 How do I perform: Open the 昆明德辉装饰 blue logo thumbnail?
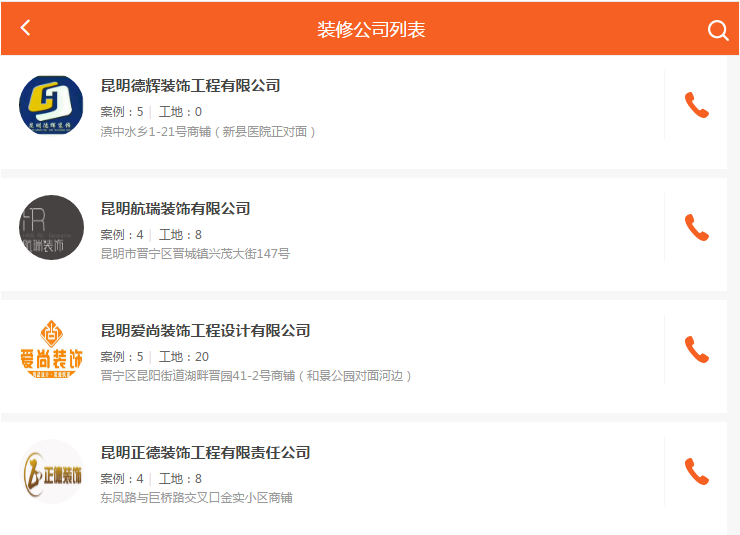coord(51,105)
